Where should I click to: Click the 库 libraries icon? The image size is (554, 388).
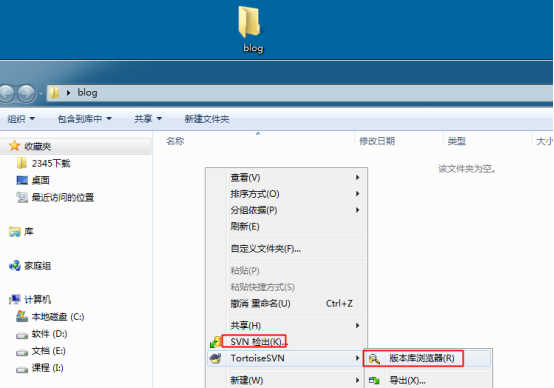point(14,231)
